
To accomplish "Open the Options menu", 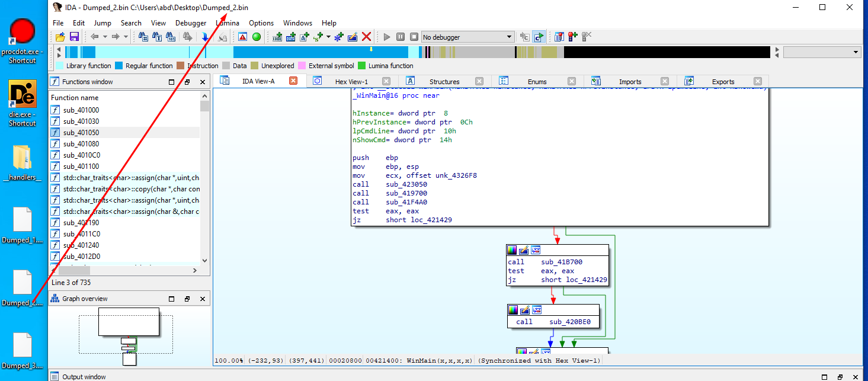I will (261, 23).
